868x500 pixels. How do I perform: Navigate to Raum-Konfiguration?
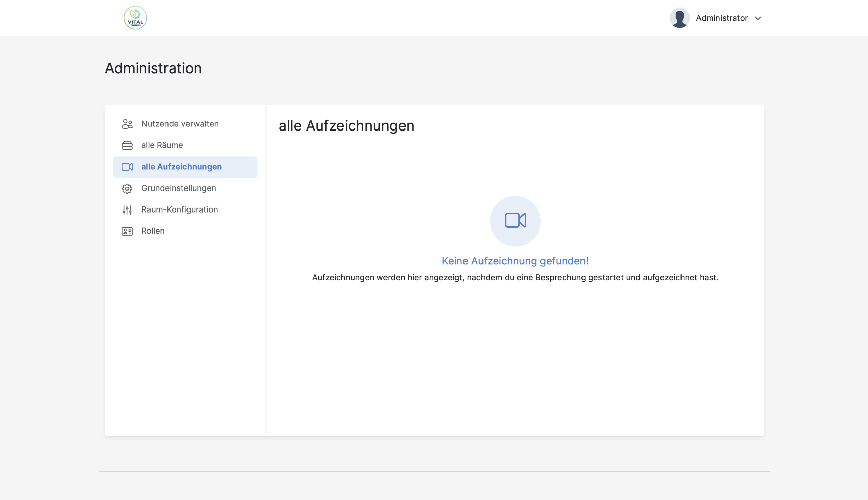click(179, 209)
